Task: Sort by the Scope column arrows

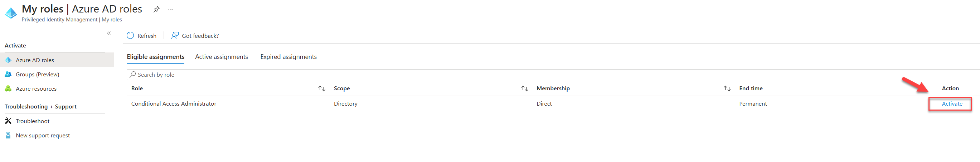Action: pos(525,88)
